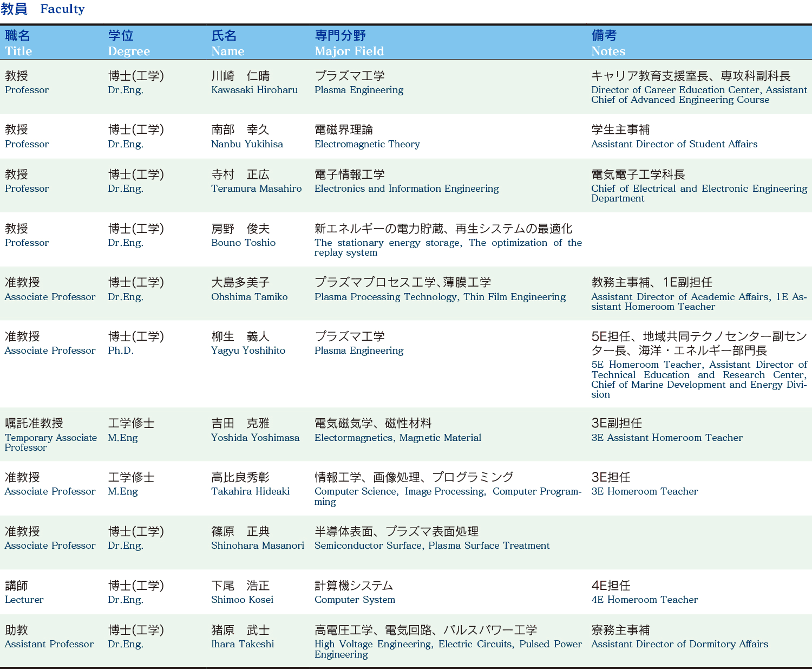This screenshot has width=812, height=669.
Task: Click 'Plasma Engineering' in Yagyu row
Action: tap(359, 350)
